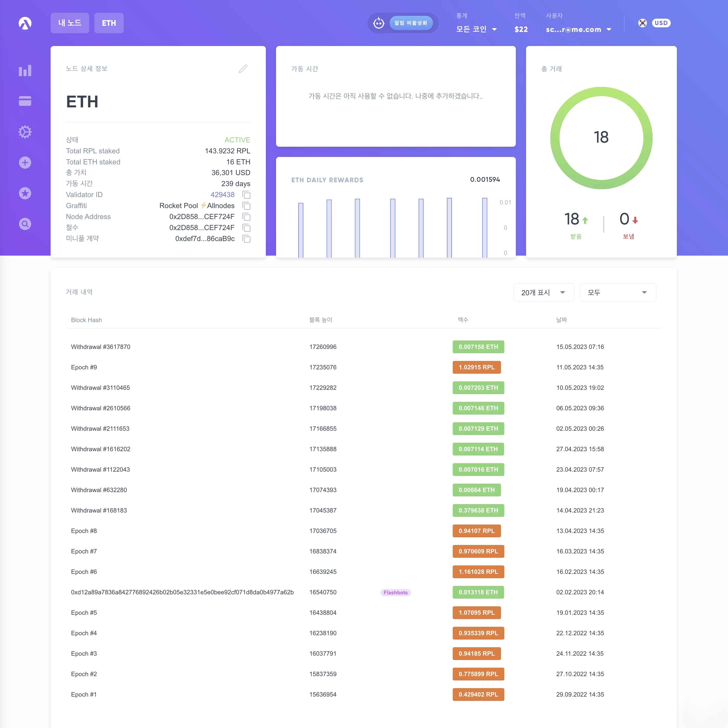Click the Withdrawal #2610566 row
Screen dimensions: 728x728
tap(364, 408)
